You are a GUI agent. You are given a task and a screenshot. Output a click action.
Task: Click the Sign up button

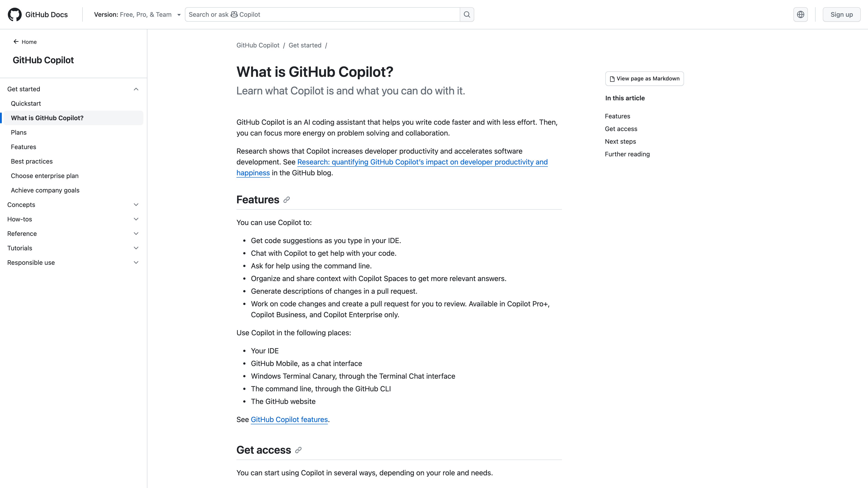tap(841, 14)
